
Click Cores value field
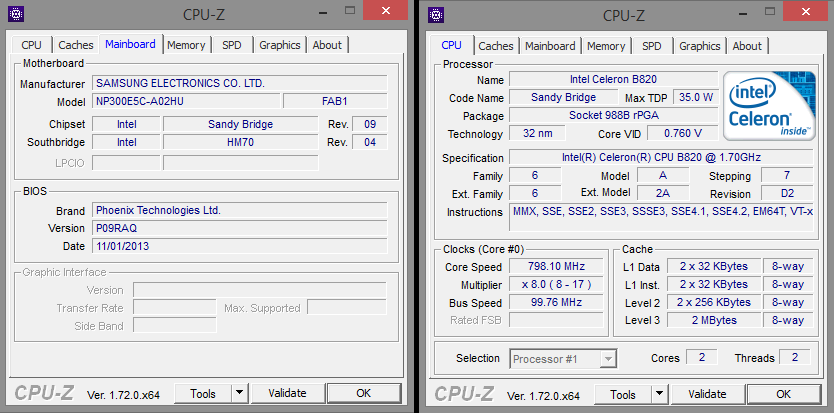[702, 358]
